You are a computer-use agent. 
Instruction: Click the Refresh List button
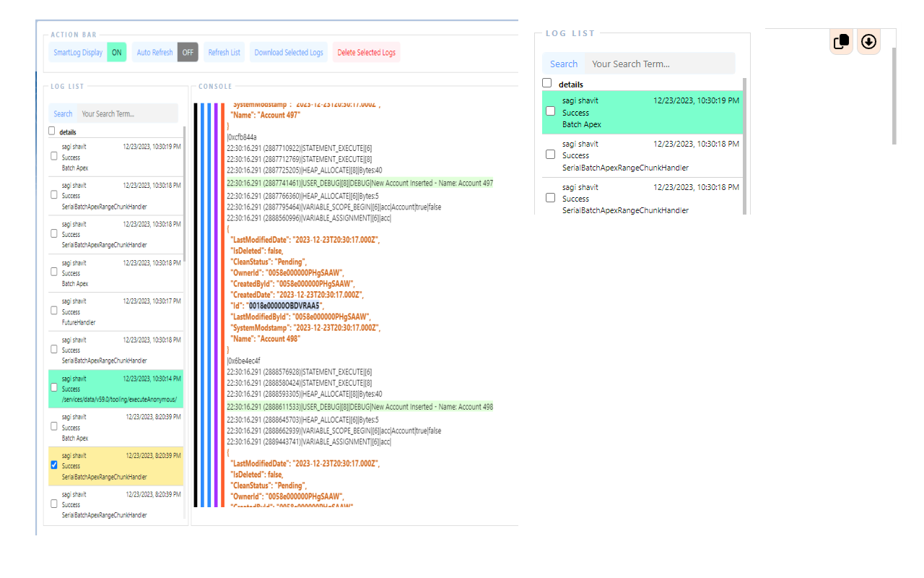[x=224, y=52]
